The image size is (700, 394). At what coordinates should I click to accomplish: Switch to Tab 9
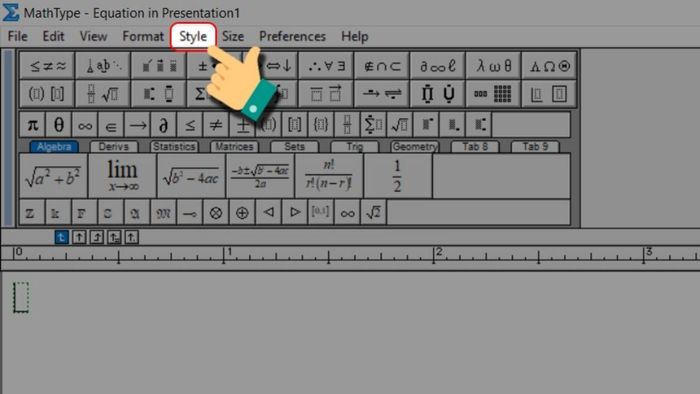[535, 146]
